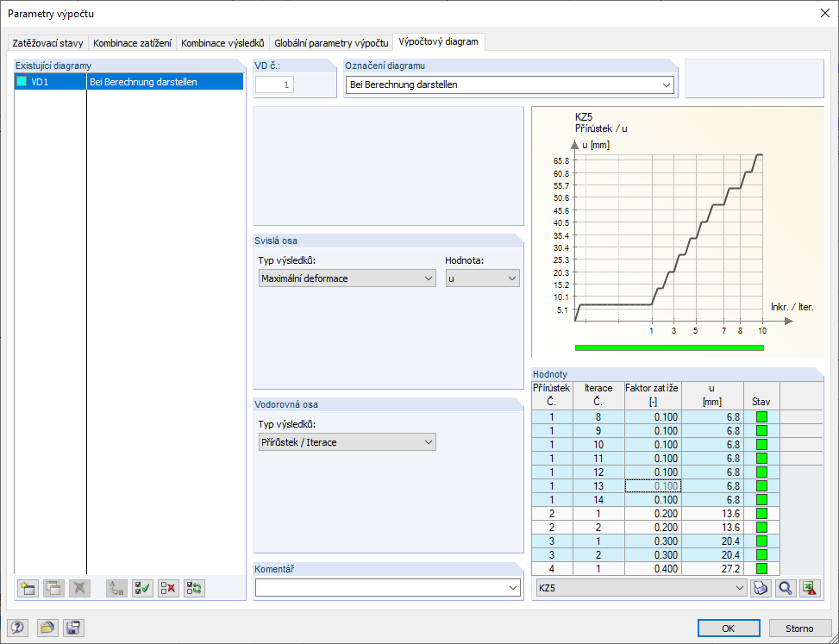Image resolution: width=839 pixels, height=644 pixels.
Task: Open Typ výsledků dropdown under Svislá osa
Action: coord(347,278)
